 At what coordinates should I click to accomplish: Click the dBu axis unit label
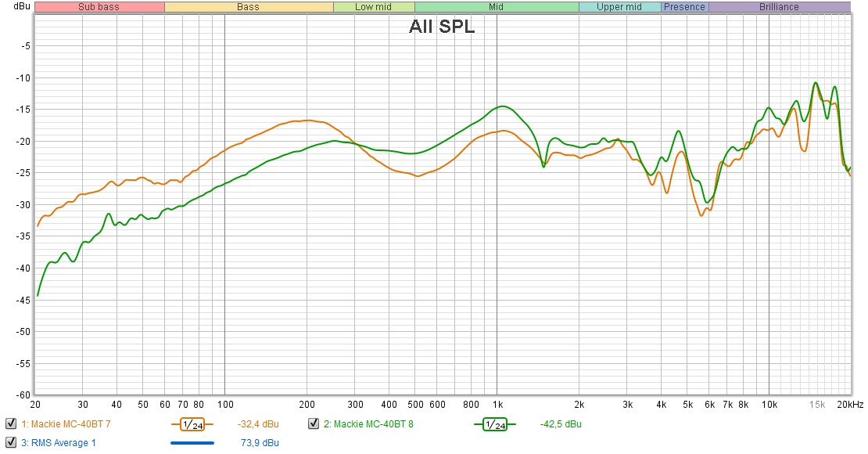click(x=22, y=6)
